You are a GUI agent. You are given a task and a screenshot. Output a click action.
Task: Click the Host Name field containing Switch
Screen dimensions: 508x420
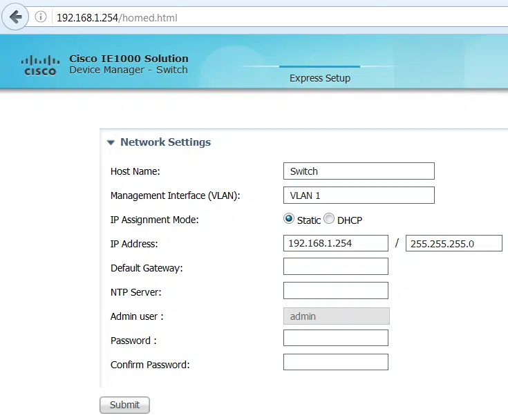(x=359, y=171)
